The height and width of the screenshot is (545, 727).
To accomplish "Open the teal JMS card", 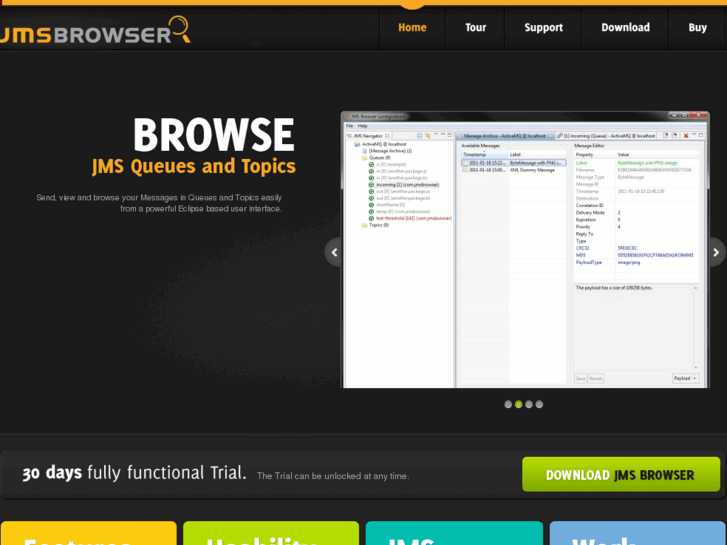I will (x=454, y=533).
